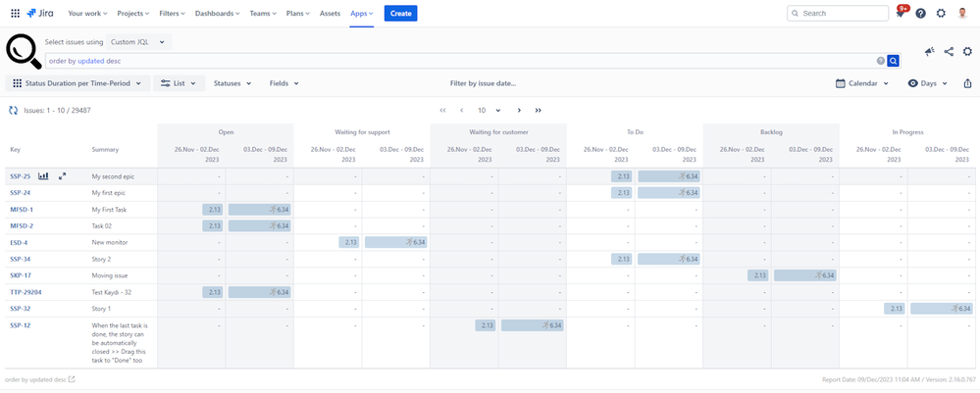980x393 pixels.
Task: Open the Calendar dropdown
Action: tap(862, 83)
